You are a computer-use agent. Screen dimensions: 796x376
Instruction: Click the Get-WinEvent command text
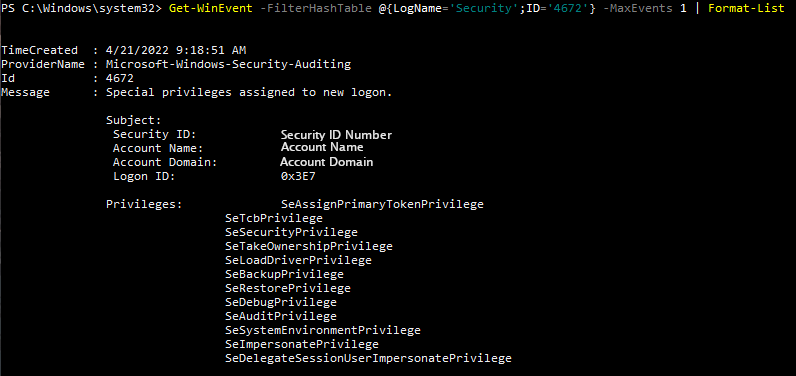(210, 9)
